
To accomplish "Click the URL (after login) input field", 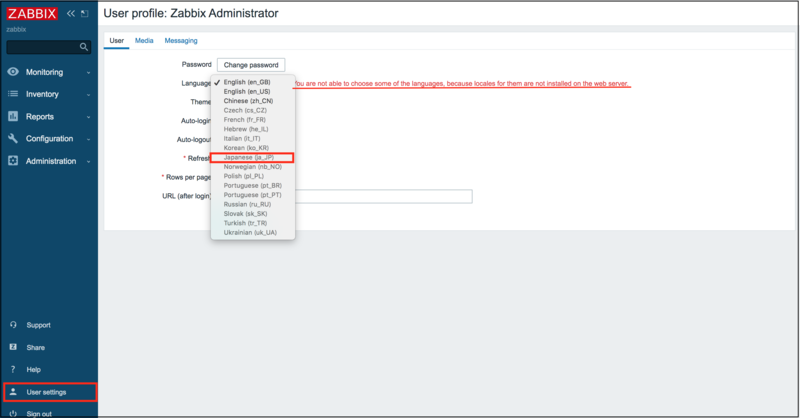I will (x=383, y=196).
